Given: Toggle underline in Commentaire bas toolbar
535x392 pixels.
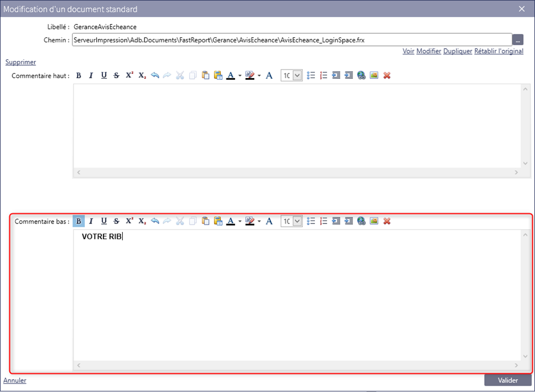Looking at the screenshot, I should 104,221.
